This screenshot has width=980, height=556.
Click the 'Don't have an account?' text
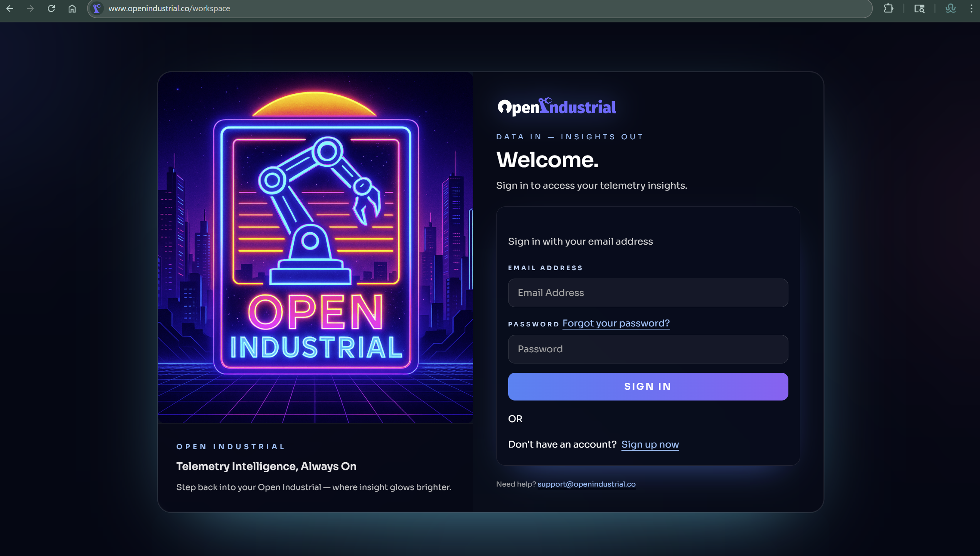(x=562, y=444)
